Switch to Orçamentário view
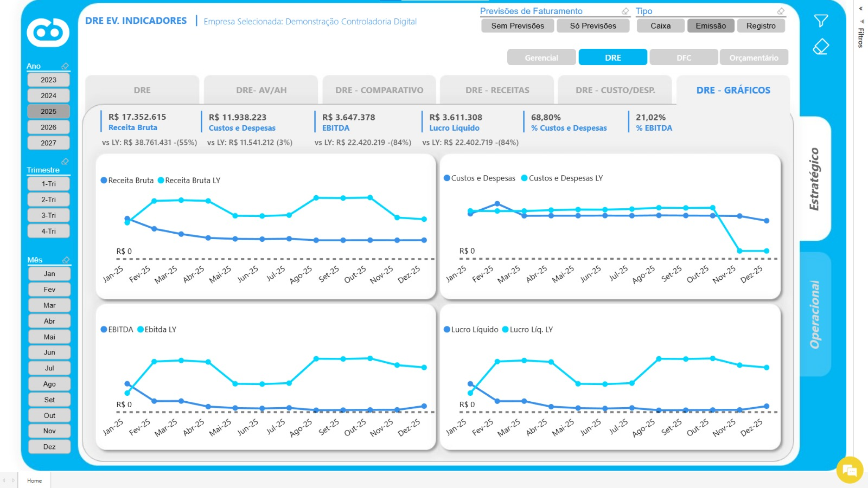The height and width of the screenshot is (488, 868). tap(754, 57)
